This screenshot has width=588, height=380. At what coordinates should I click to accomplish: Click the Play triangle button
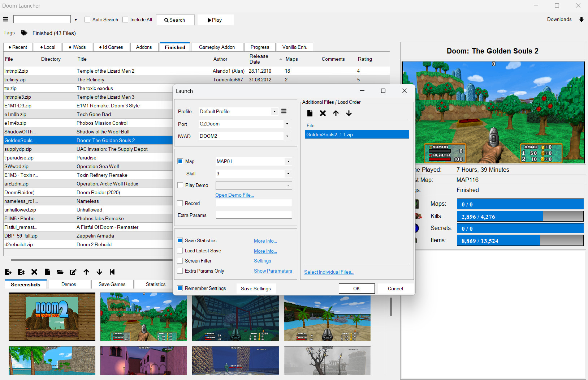pyautogui.click(x=215, y=20)
